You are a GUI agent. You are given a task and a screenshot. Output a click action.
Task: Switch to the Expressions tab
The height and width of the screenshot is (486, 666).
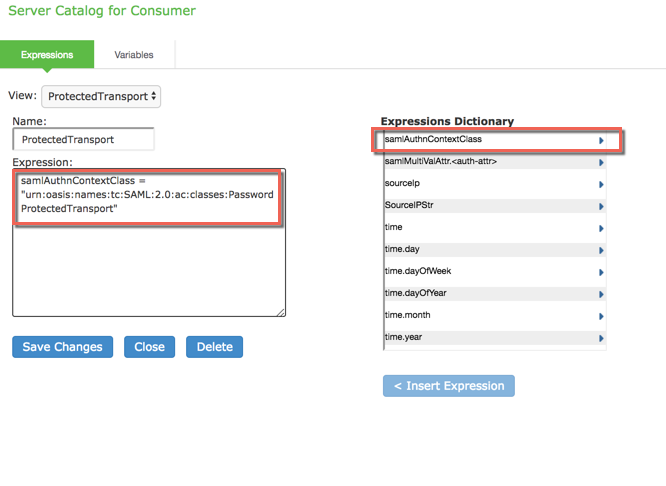47,55
